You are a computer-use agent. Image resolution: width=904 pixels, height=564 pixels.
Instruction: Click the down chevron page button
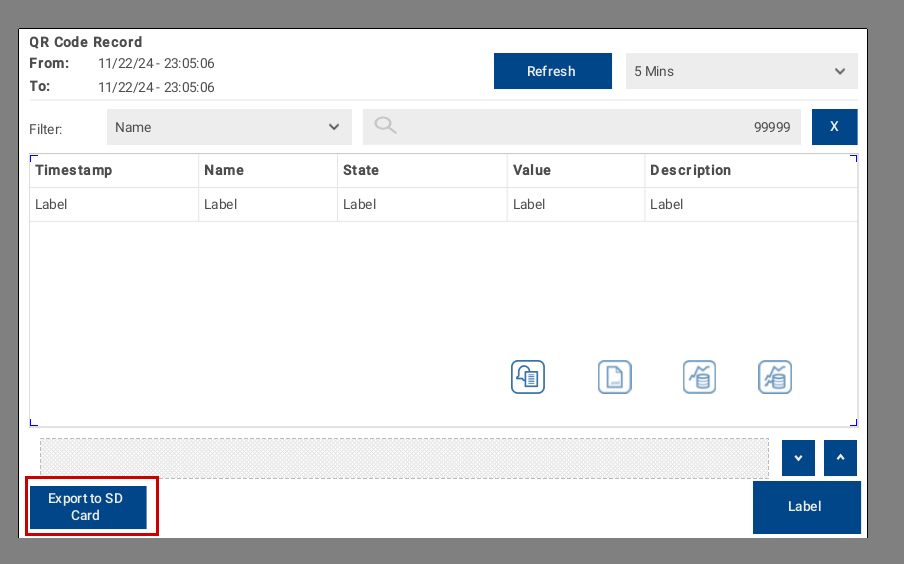(798, 458)
